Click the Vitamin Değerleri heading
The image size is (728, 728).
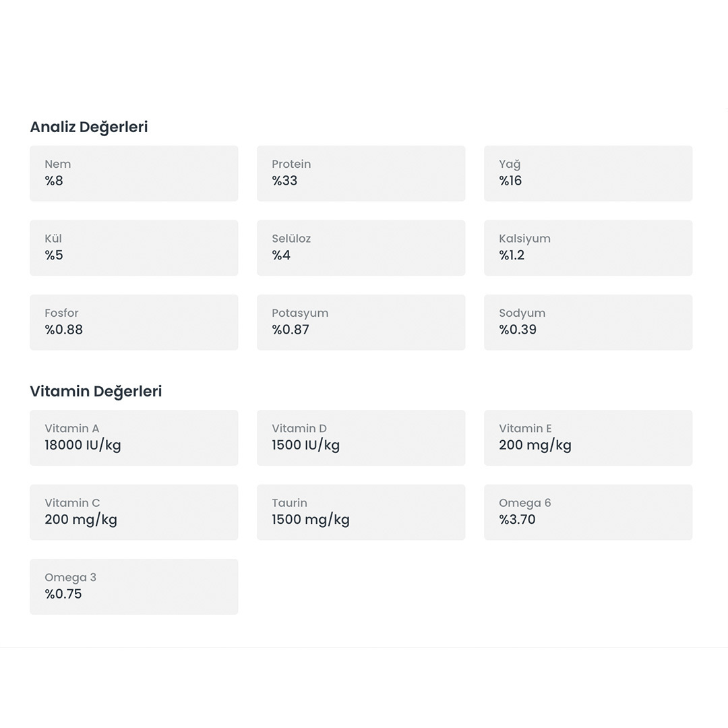tap(96, 391)
